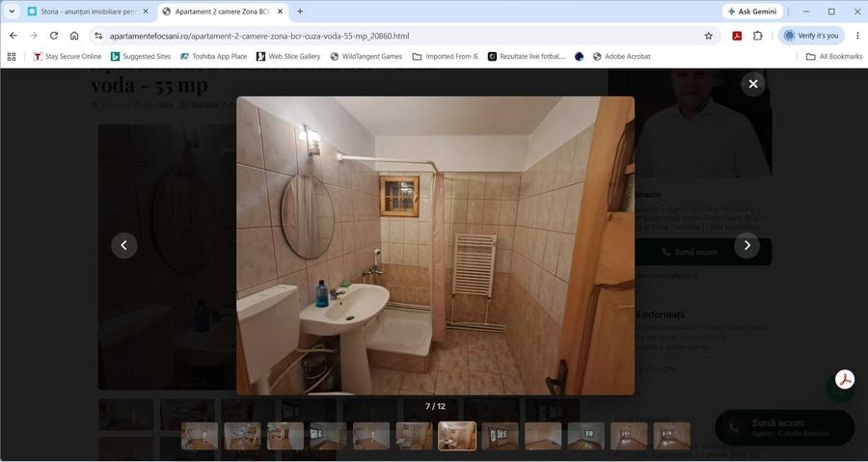868x462 pixels.
Task: Expand the Imported From IE folder
Action: coord(446,57)
